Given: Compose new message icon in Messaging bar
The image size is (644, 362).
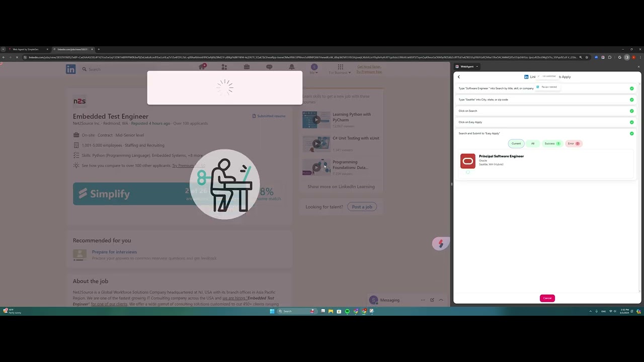Looking at the screenshot, I should (432, 300).
